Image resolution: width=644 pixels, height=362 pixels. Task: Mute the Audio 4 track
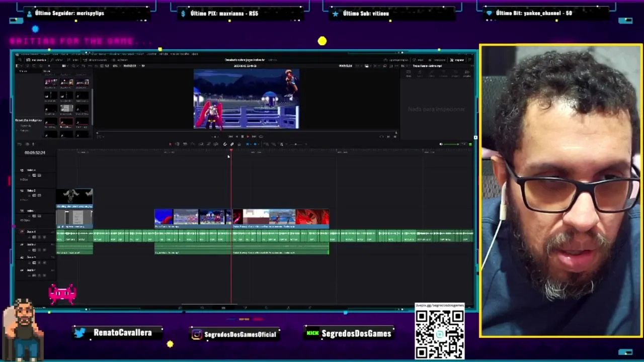[x=44, y=276]
